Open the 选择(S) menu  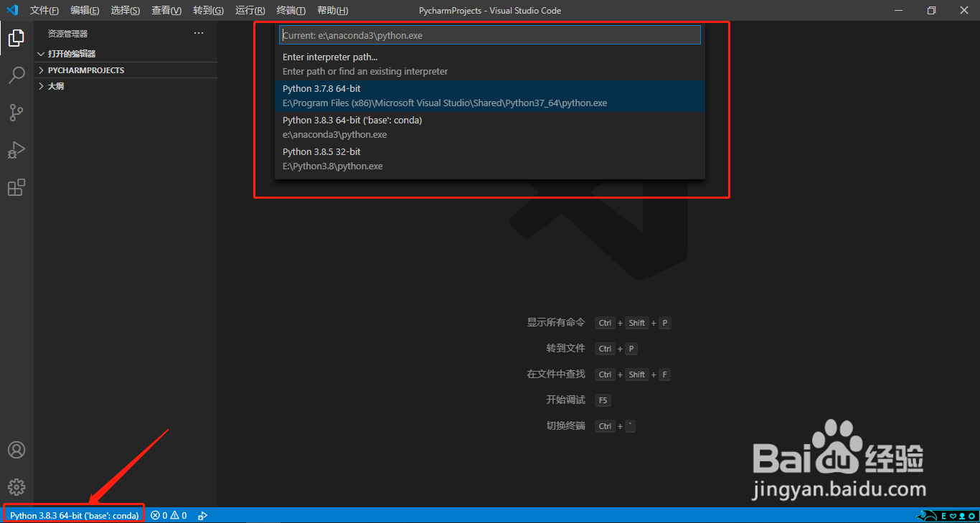(126, 11)
